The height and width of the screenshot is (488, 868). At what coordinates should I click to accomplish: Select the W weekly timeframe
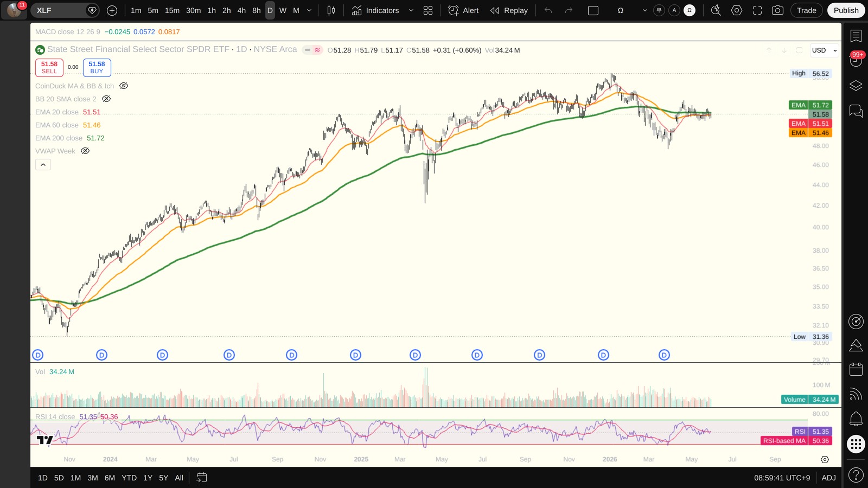click(x=283, y=10)
